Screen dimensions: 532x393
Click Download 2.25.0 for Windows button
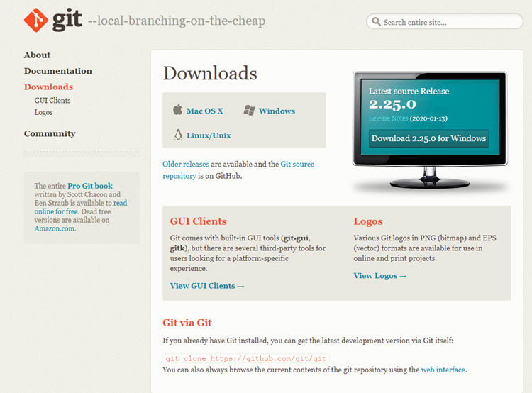pyautogui.click(x=428, y=138)
